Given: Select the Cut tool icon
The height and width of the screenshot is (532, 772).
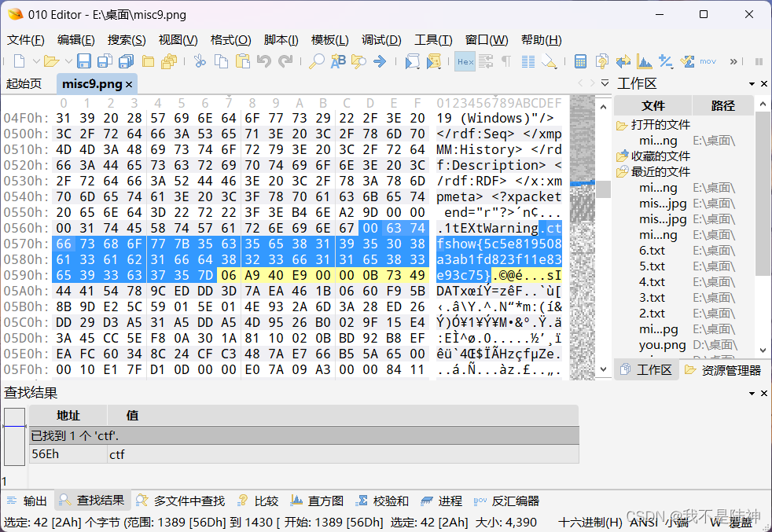Looking at the screenshot, I should pyautogui.click(x=198, y=61).
